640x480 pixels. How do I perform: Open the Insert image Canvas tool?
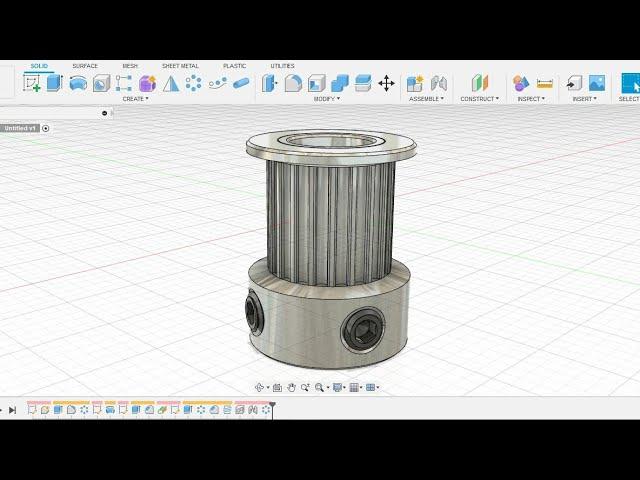click(x=597, y=83)
